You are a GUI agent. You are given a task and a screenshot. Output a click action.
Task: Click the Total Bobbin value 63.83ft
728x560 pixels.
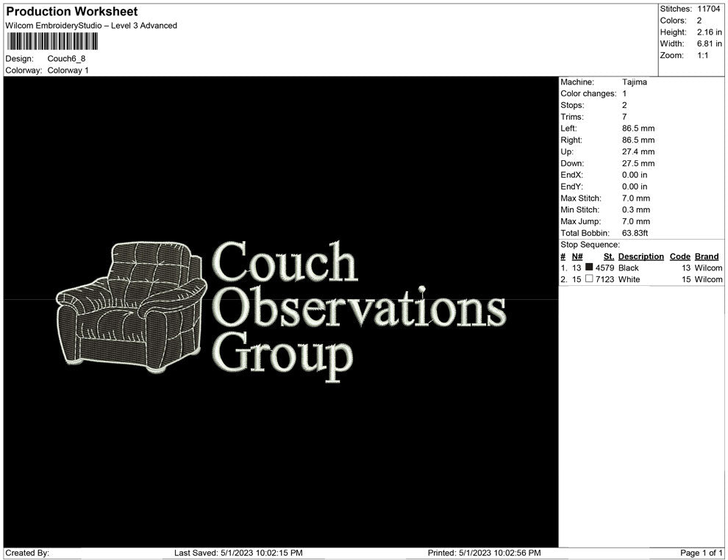635,233
